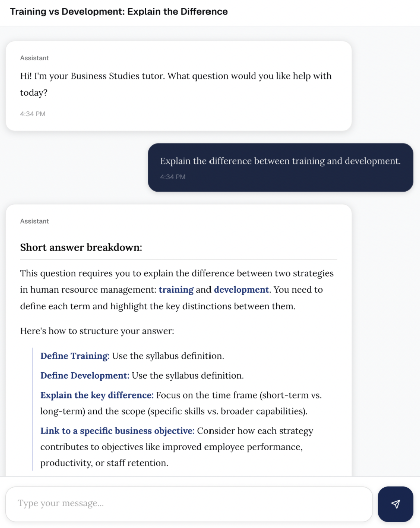420x528 pixels.
Task: Click the tutor greeting message bubble
Action: pyautogui.click(x=178, y=86)
